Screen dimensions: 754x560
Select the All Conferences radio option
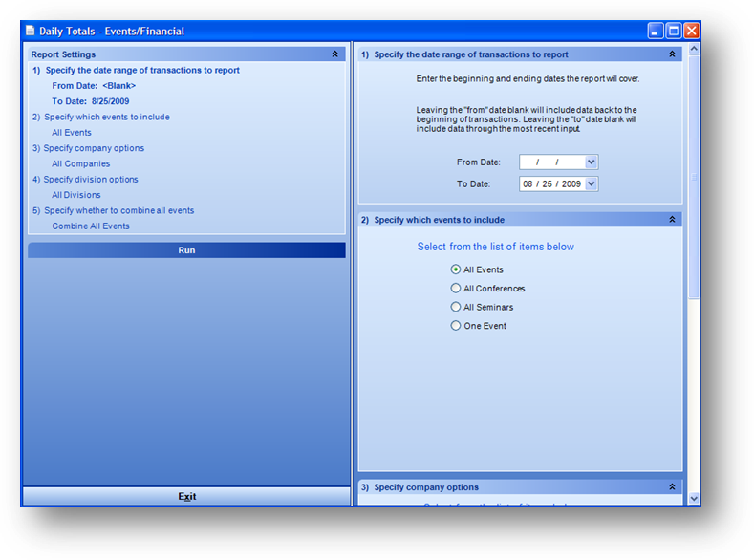(456, 288)
